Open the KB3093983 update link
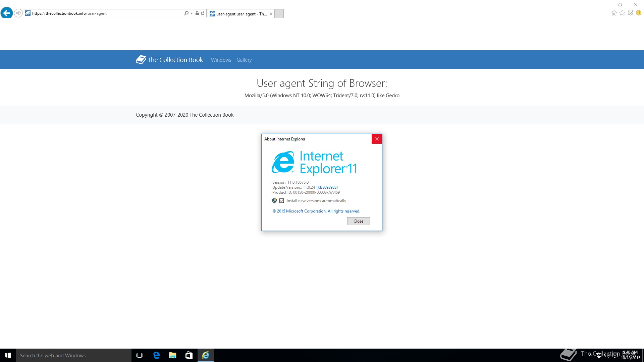Screen dimensions: 644x362 pyautogui.click(x=327, y=187)
